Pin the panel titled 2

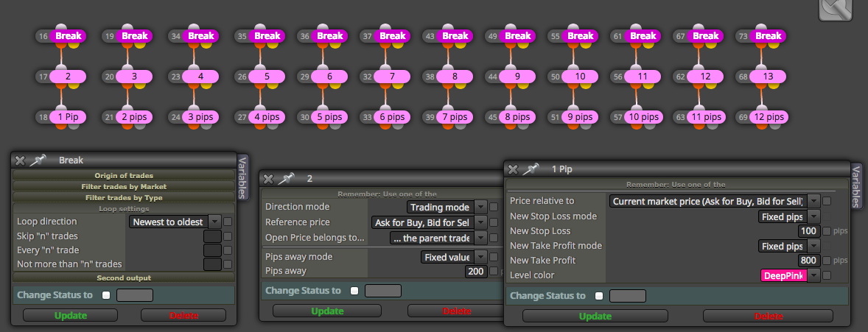(286, 179)
